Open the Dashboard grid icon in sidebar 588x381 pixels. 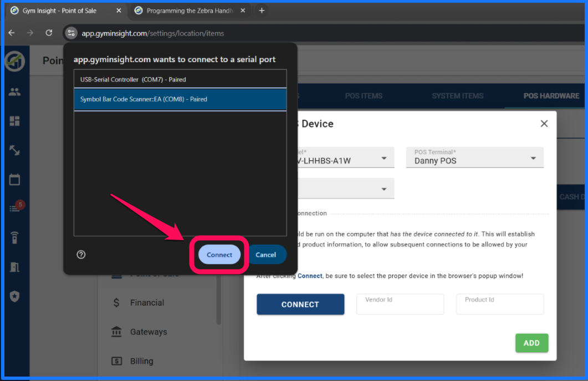[14, 121]
